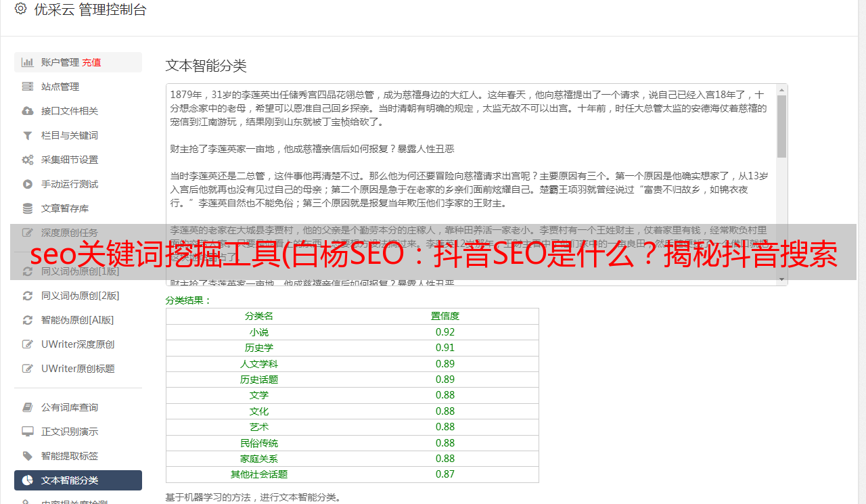
Task: Click the server icon for 站点管理
Action: click(x=28, y=87)
